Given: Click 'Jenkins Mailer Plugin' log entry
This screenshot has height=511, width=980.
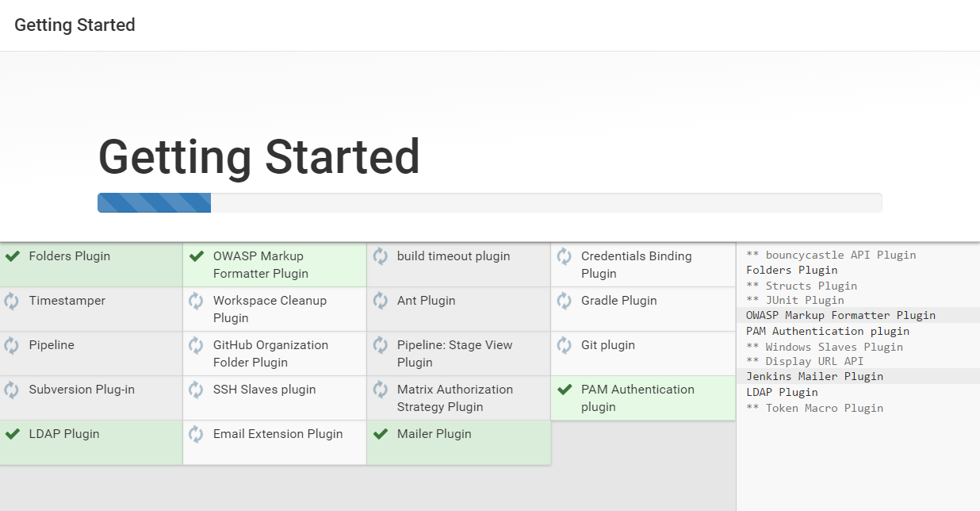Looking at the screenshot, I should pos(814,376).
